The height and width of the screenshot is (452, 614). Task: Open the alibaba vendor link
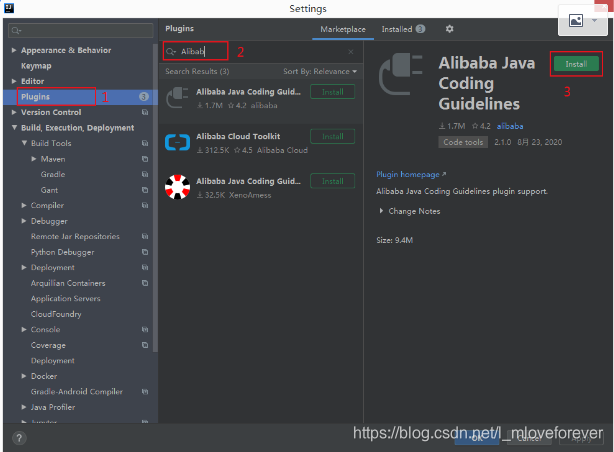510,126
